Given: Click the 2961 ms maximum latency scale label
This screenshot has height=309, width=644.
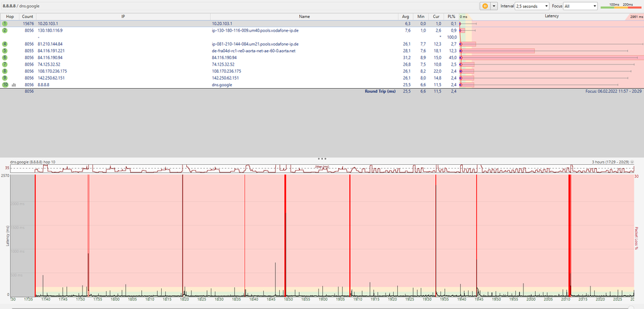Looking at the screenshot, I should point(636,17).
